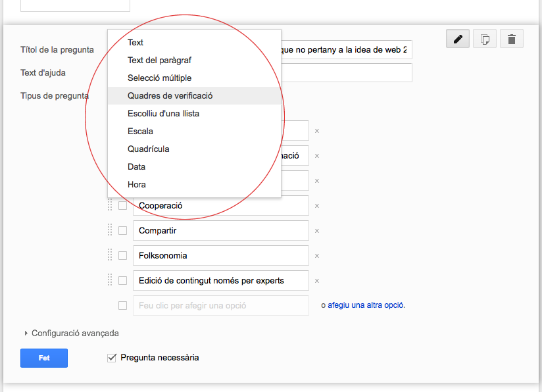The height and width of the screenshot is (392, 542).
Task: Click the duplicate question icon
Action: [x=485, y=39]
